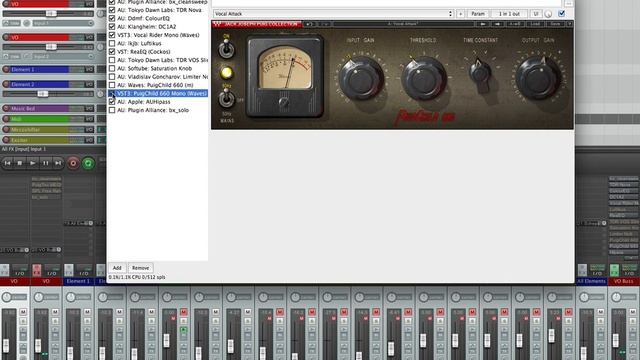Click the Param button
The image size is (640, 360).
point(478,13)
